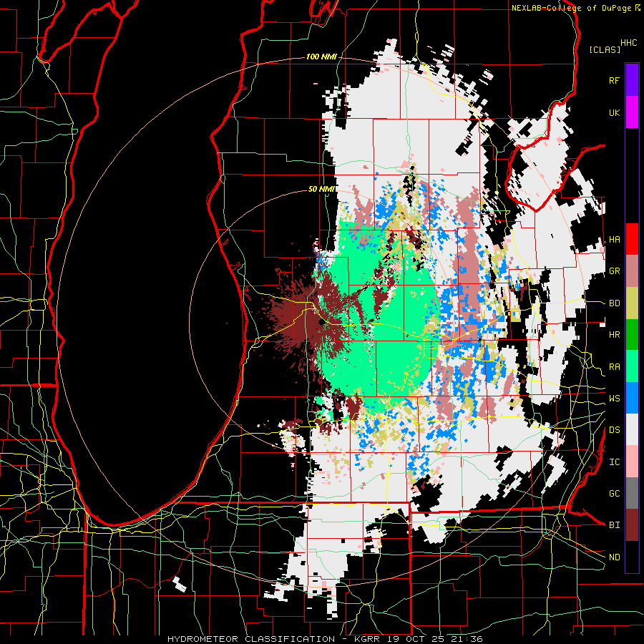The image size is (644, 644).
Task: Click the HR dark green legend swatch
Action: pos(632,335)
